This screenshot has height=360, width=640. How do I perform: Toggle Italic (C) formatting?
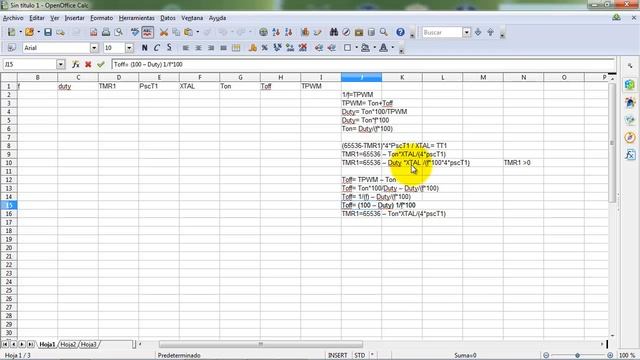(157, 48)
